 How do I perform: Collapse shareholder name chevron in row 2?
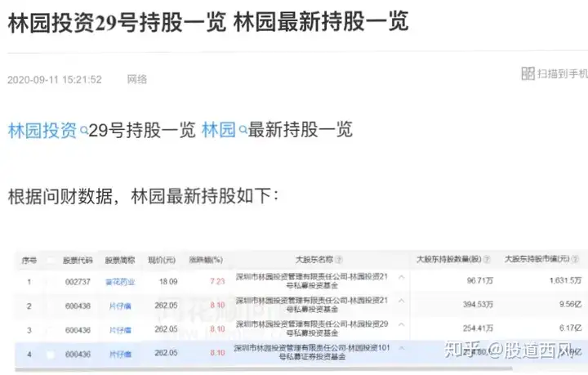click(401, 301)
